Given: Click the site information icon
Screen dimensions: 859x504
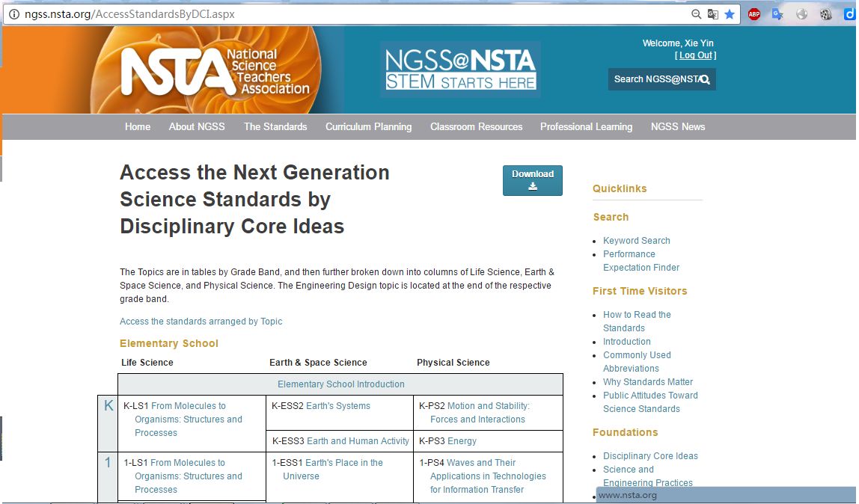Looking at the screenshot, I should pyautogui.click(x=13, y=14).
